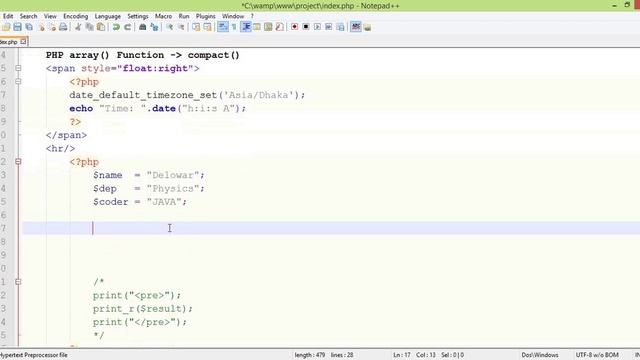
Task: Click the Cut scissors icon
Action: [x=78, y=27]
